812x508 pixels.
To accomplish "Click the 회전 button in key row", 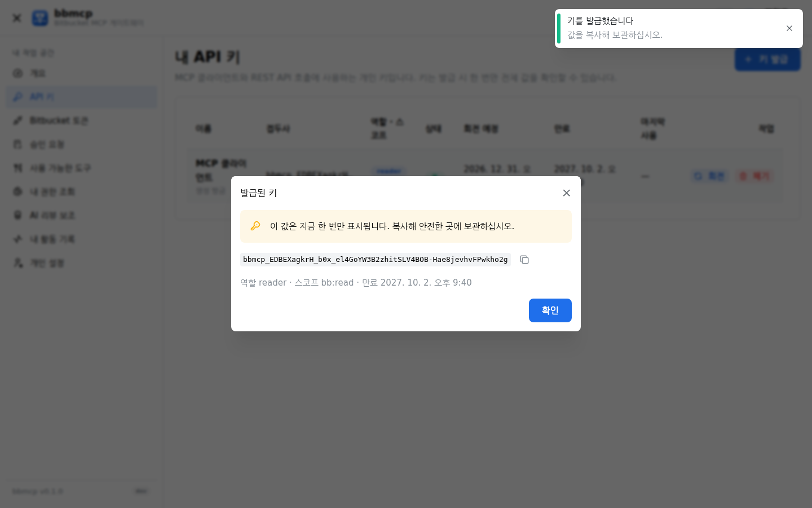I will pyautogui.click(x=709, y=176).
